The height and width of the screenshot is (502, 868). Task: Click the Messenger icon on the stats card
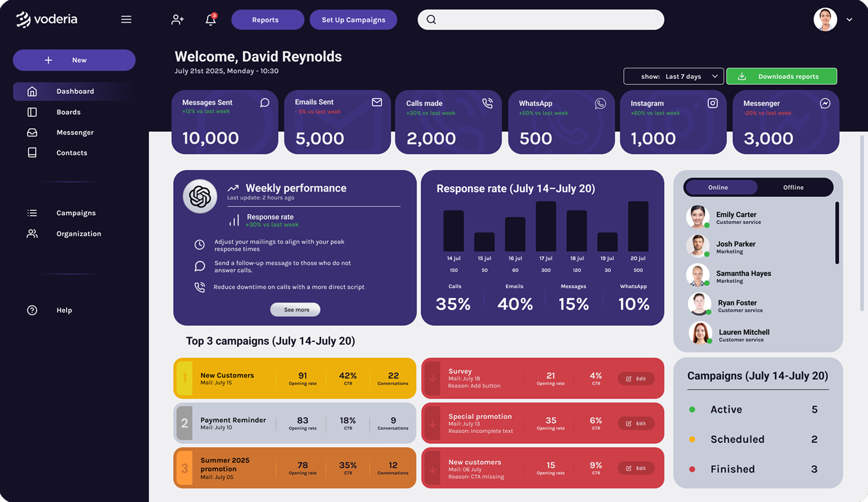825,103
